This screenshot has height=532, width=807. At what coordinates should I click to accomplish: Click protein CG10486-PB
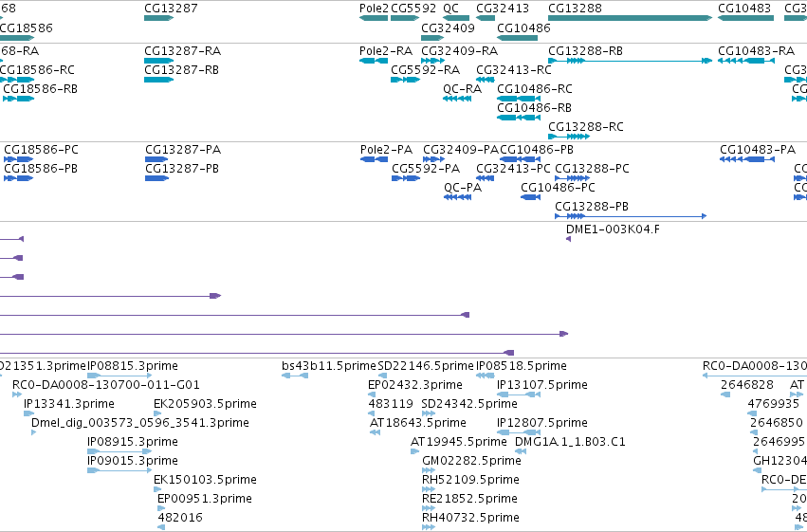pyautogui.click(x=521, y=159)
